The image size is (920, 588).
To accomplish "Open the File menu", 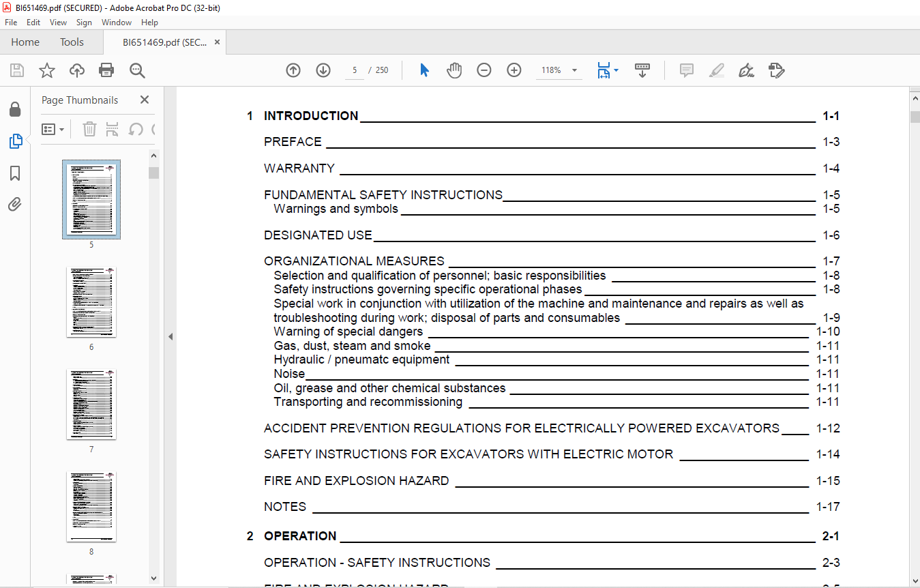I will (11, 23).
